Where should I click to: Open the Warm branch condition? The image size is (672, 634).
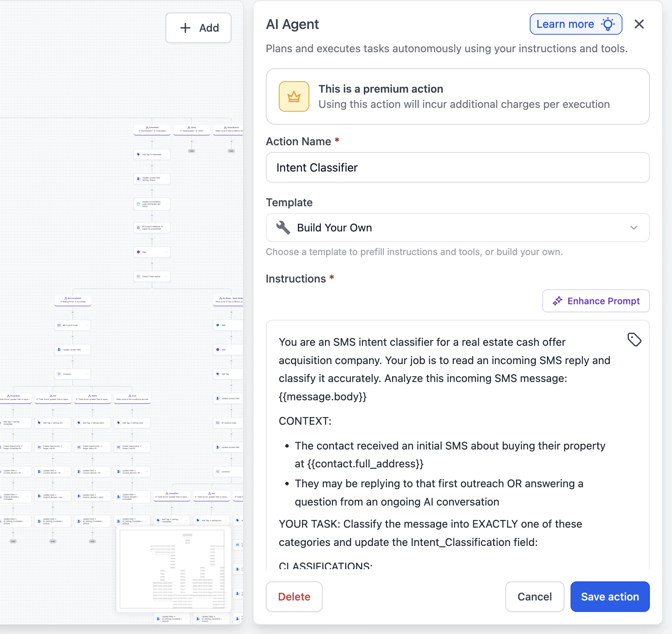93,398
